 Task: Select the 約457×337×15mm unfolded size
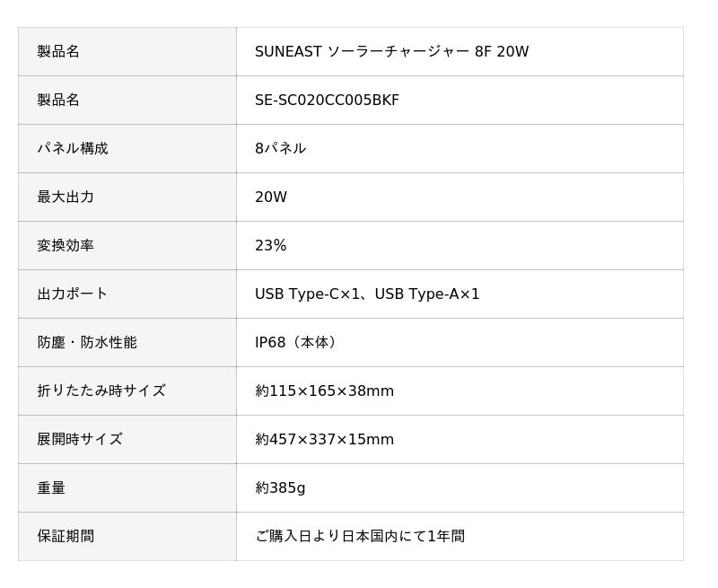[x=324, y=440]
